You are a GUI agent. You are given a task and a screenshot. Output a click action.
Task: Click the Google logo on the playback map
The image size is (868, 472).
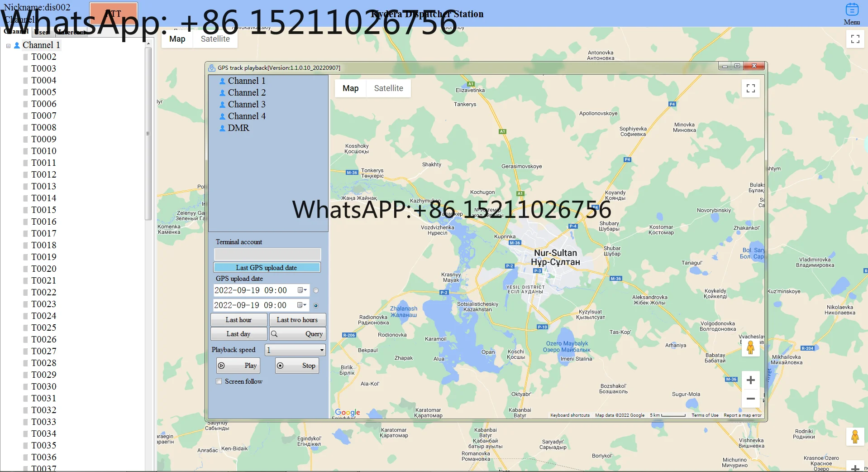pos(348,412)
